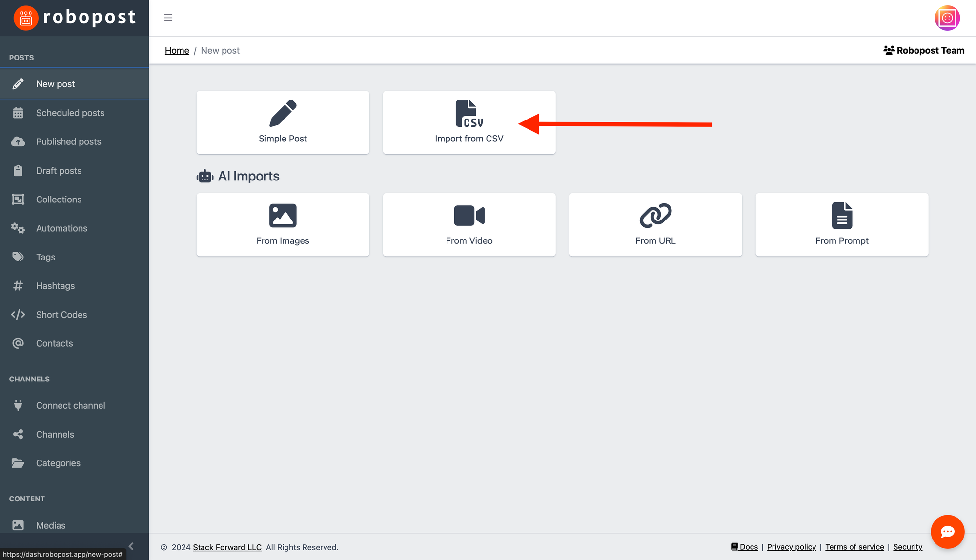
Task: Select From URL label
Action: tap(655, 240)
